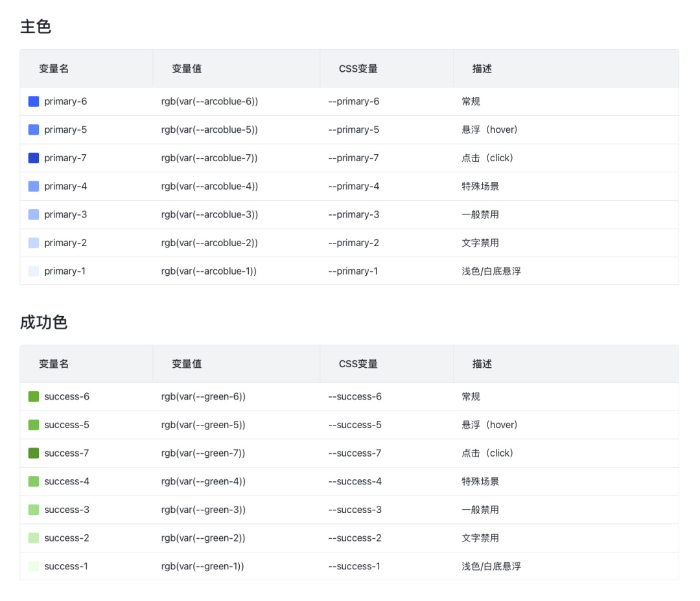
Task: Click the --primary-6 CSS variable text
Action: click(365, 100)
